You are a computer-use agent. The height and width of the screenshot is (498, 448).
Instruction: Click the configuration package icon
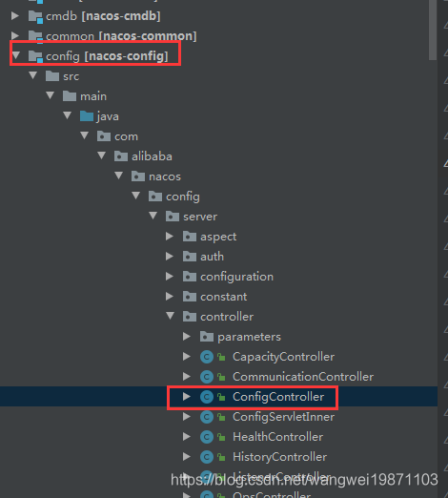click(190, 277)
